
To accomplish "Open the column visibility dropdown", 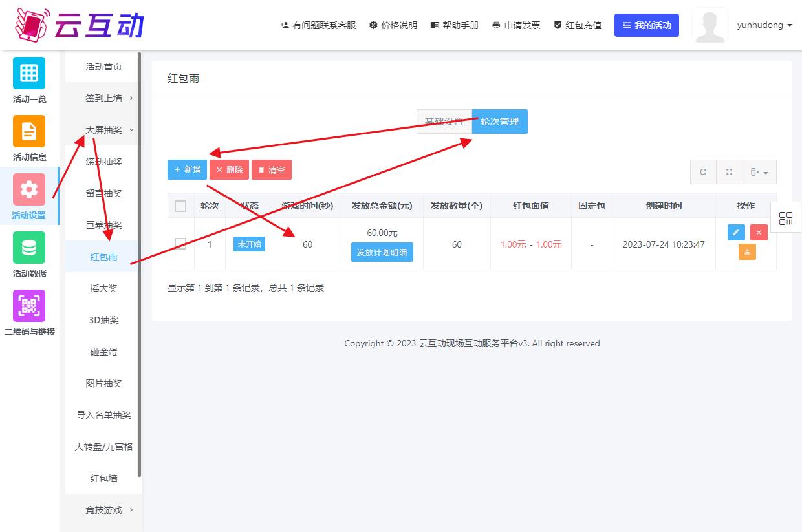I will click(759, 172).
